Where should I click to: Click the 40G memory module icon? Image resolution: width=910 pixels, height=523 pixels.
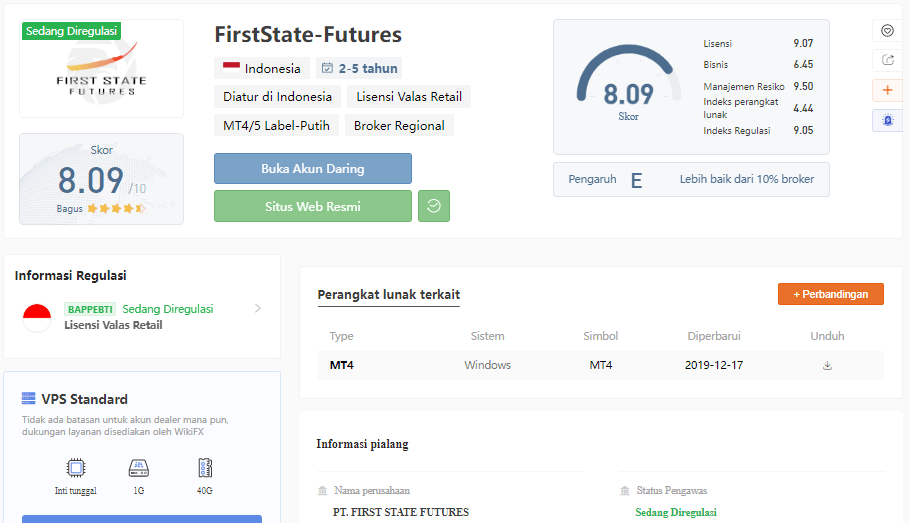(205, 468)
